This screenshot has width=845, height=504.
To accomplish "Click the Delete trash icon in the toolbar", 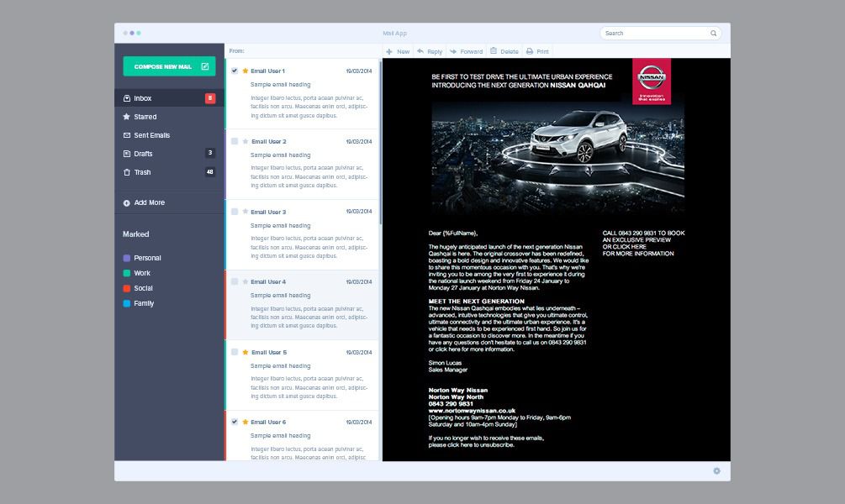I will coord(493,51).
